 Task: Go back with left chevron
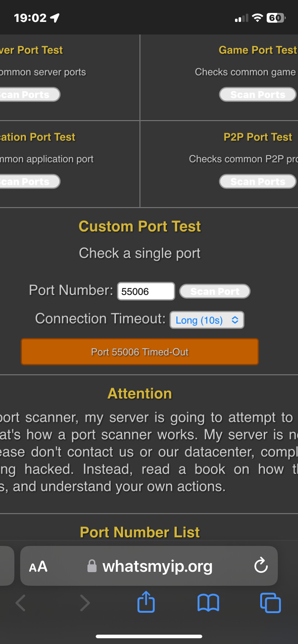[21, 603]
